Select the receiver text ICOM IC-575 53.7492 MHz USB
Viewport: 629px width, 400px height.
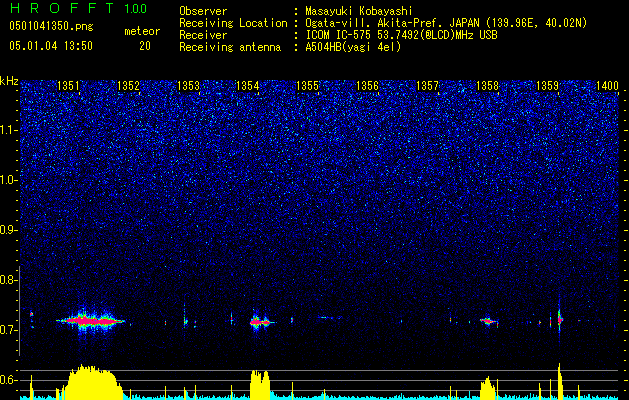pyautogui.click(x=401, y=35)
